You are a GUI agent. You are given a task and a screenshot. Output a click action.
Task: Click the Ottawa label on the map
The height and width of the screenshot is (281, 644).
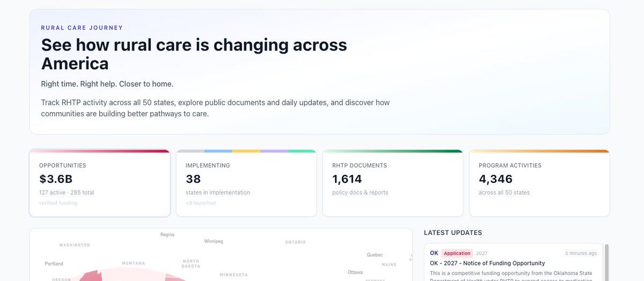(x=355, y=272)
